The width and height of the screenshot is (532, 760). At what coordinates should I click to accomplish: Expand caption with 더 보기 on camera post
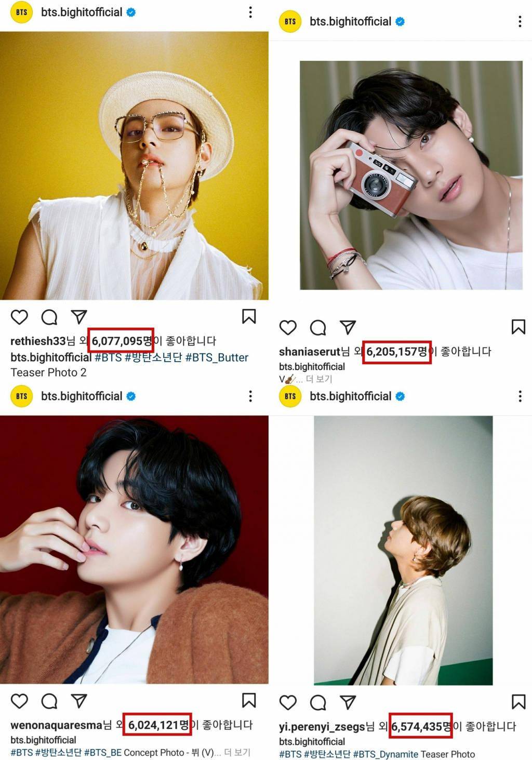(x=319, y=379)
